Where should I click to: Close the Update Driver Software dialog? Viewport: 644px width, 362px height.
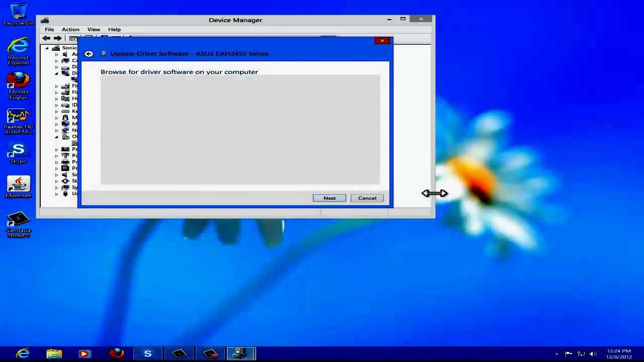pos(382,40)
